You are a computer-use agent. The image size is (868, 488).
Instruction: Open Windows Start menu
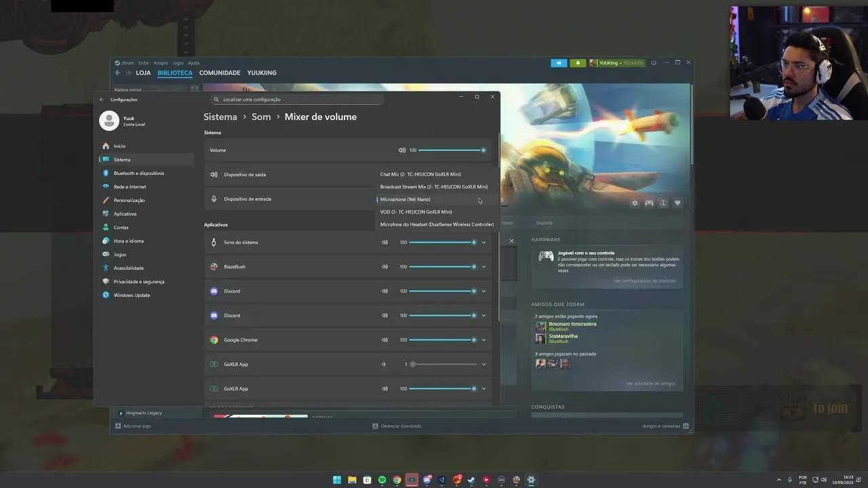[337, 480]
